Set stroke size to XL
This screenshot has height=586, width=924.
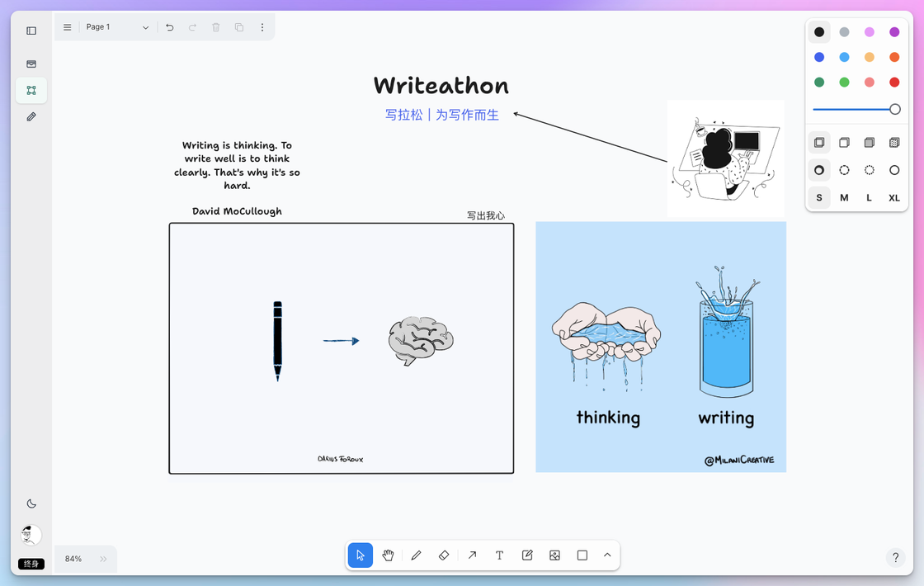tap(893, 197)
